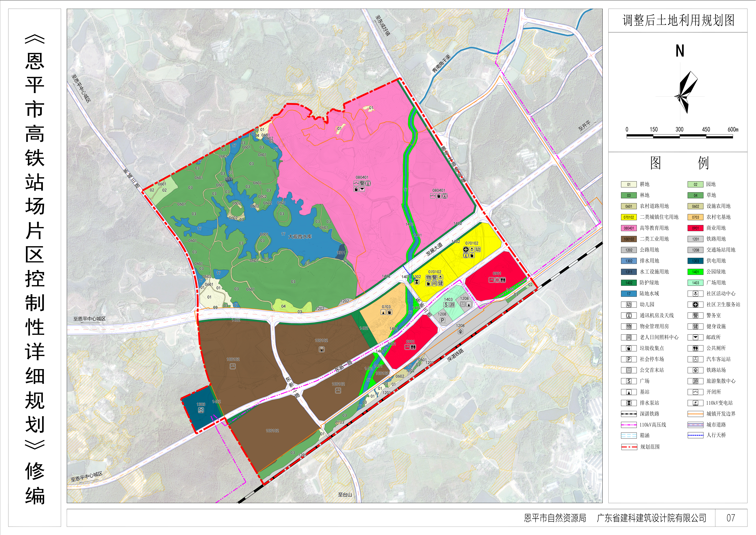The image size is (756, 535).
Task: Select the 0602 设施农用地 legend swatch
Action: (695, 206)
